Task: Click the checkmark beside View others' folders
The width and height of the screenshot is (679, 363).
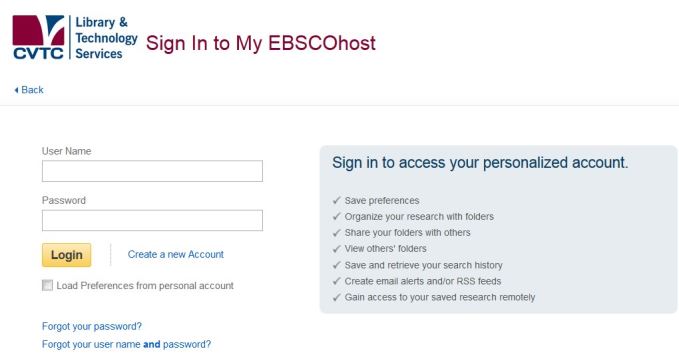Action: 337,249
